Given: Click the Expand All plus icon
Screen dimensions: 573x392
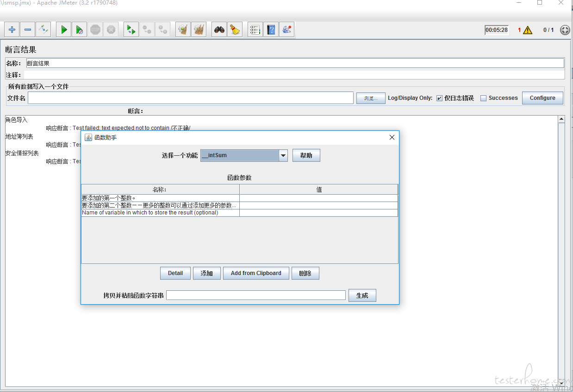Looking at the screenshot, I should click(x=12, y=30).
